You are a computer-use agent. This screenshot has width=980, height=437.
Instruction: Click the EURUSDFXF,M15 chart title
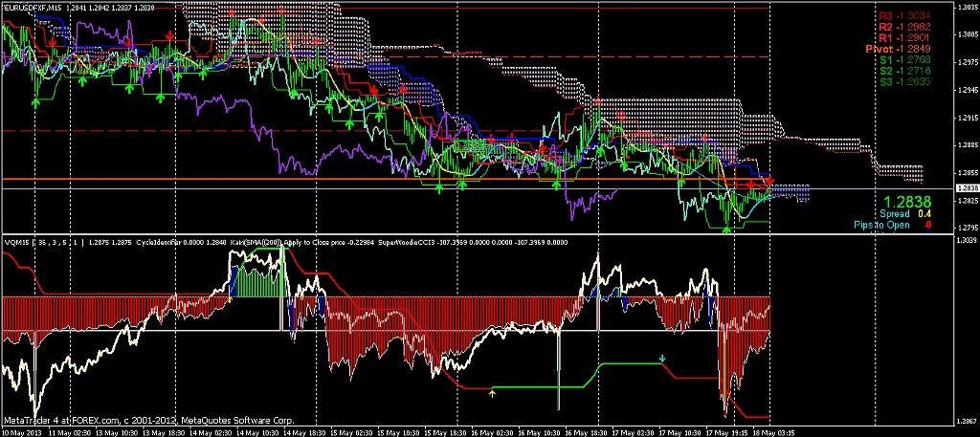32,8
